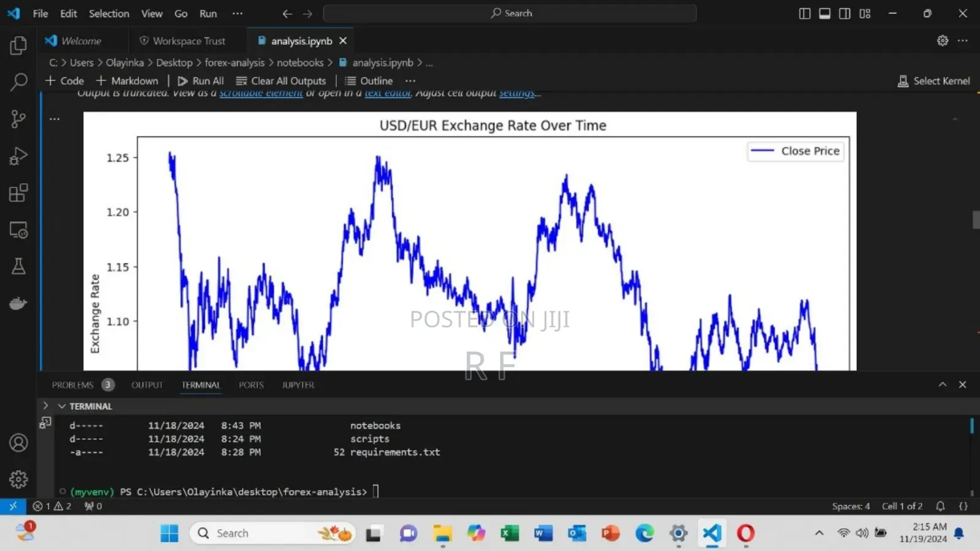The height and width of the screenshot is (551, 980).
Task: Click the braces language mode icon in status bar
Action: (x=963, y=506)
